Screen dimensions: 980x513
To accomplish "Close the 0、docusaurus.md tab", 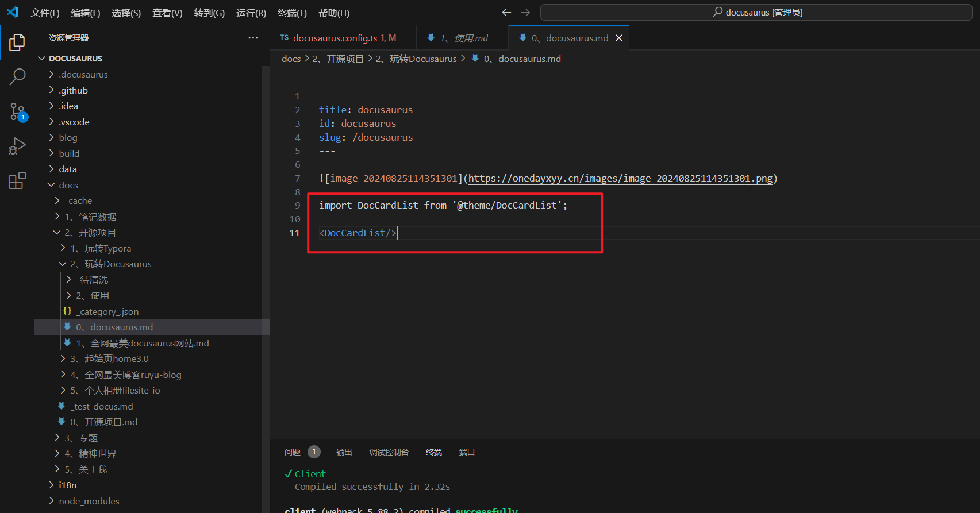I will tap(619, 38).
